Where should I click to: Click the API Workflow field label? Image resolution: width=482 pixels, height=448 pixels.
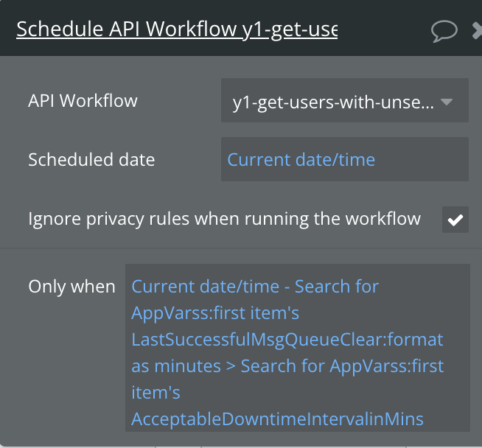click(83, 101)
